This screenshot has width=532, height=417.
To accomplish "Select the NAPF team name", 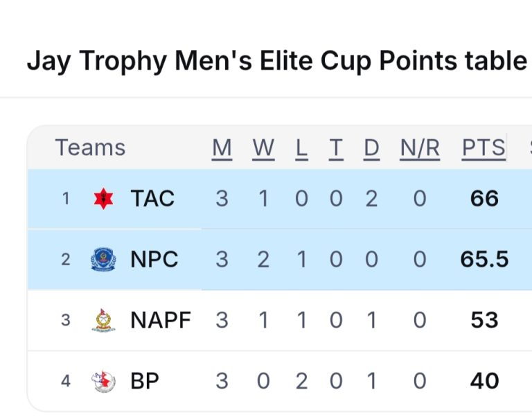I will (161, 320).
